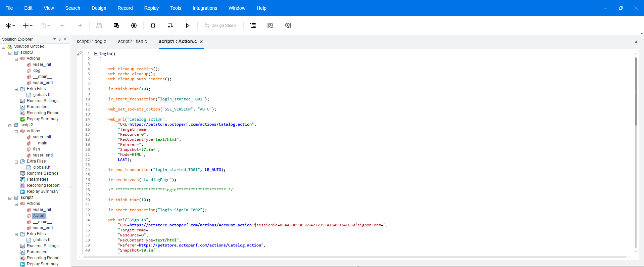Open Replay Summary under script3
Viewport: 644px width, 267px height.
(x=43, y=119)
